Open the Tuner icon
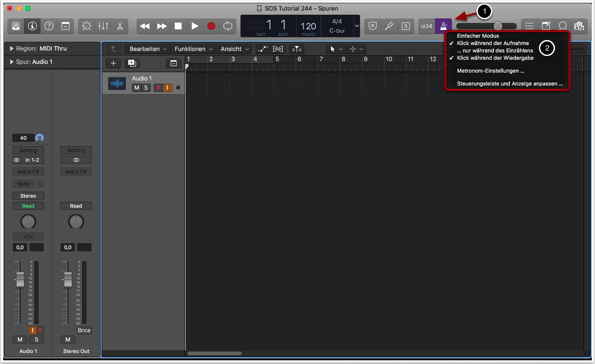 [389, 26]
